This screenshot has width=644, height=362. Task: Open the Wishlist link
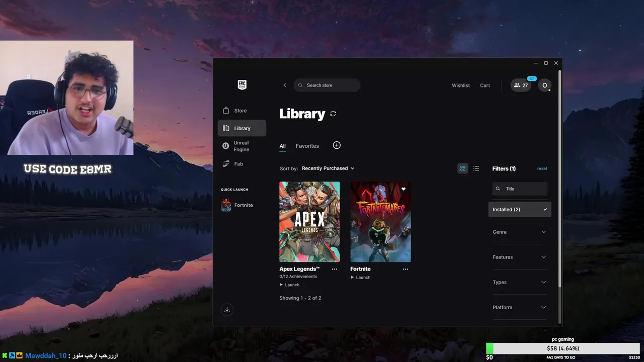coord(461,85)
